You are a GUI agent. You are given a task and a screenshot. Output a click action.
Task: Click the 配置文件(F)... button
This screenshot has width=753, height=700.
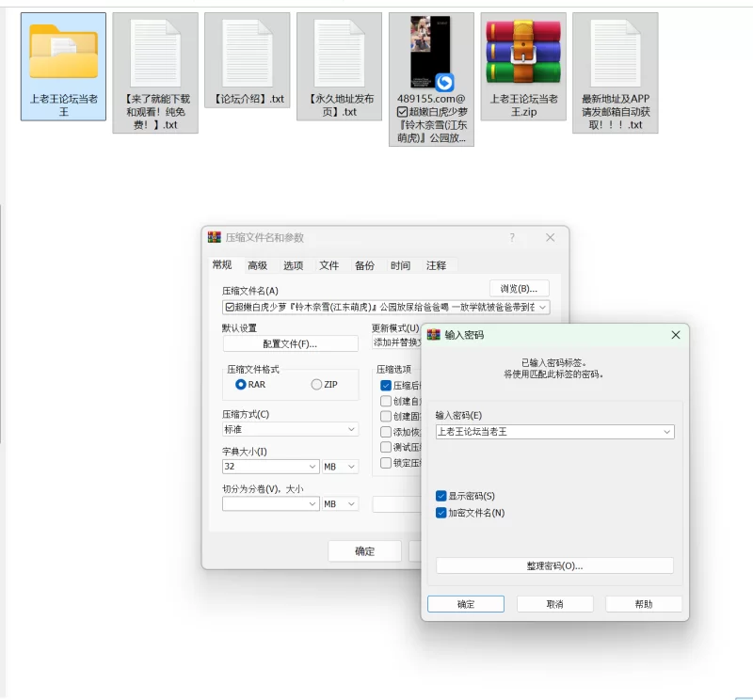click(x=290, y=343)
